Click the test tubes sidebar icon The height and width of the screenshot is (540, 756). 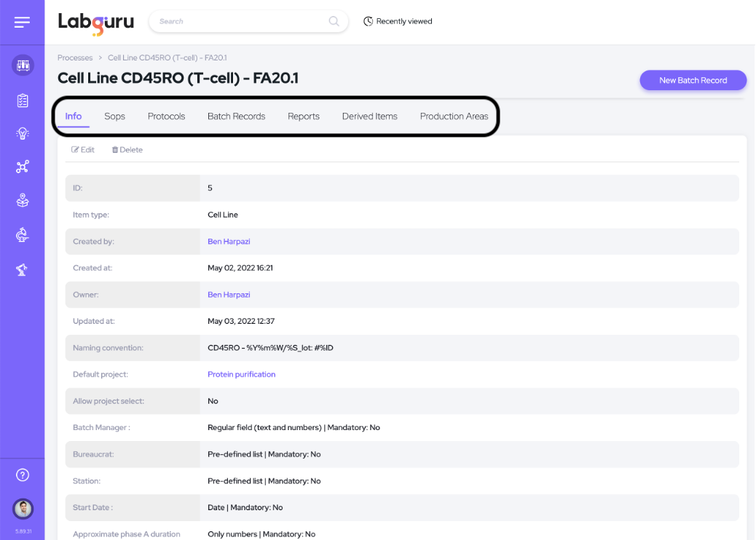click(x=23, y=65)
